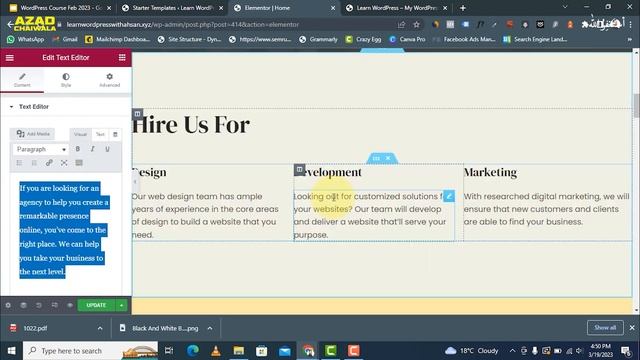Click the Add Media button
This screenshot has height=360, width=640.
point(33,134)
